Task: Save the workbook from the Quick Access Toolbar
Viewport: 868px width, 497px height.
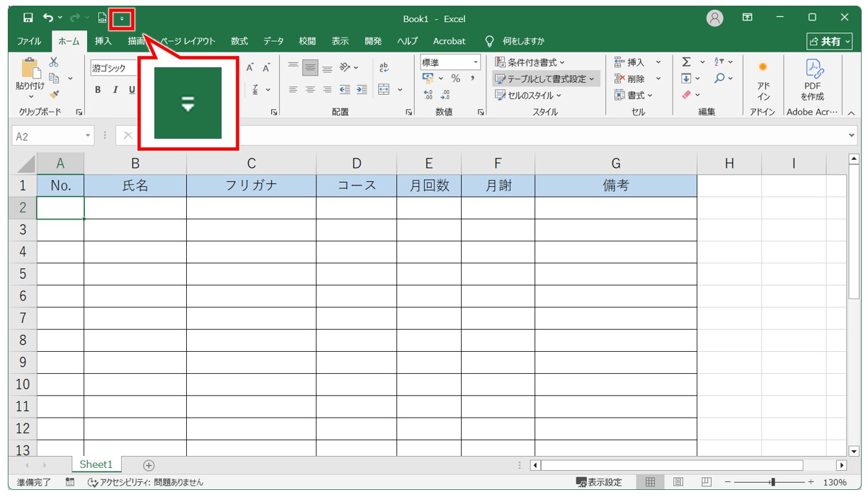Action: [x=28, y=18]
